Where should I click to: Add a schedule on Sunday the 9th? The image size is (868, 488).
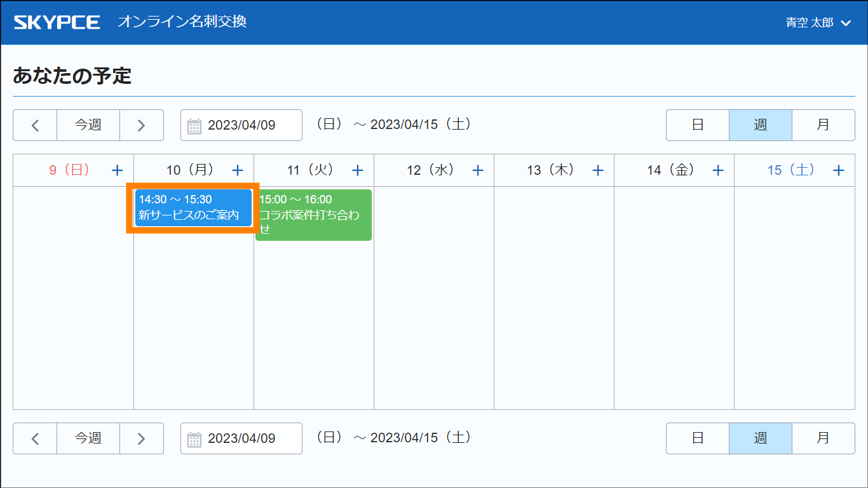[118, 170]
